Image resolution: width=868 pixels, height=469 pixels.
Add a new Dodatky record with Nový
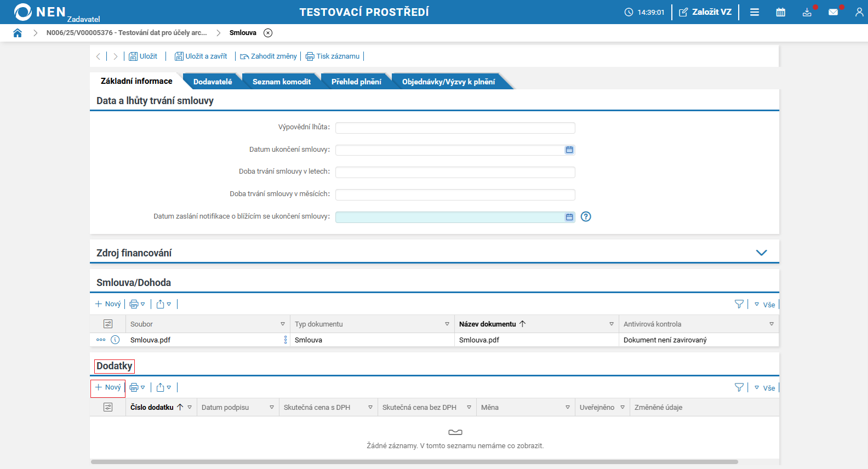point(108,387)
